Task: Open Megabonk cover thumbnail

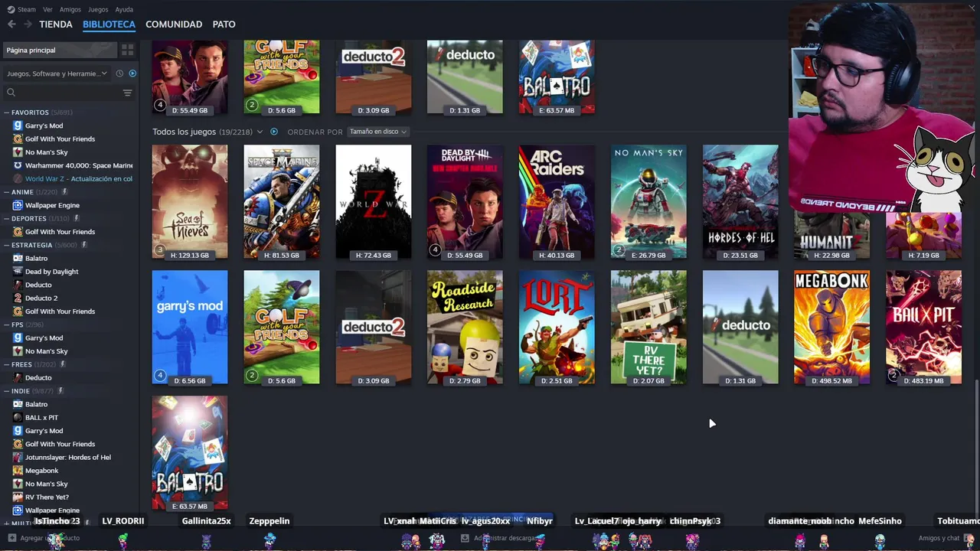Action: coord(832,327)
